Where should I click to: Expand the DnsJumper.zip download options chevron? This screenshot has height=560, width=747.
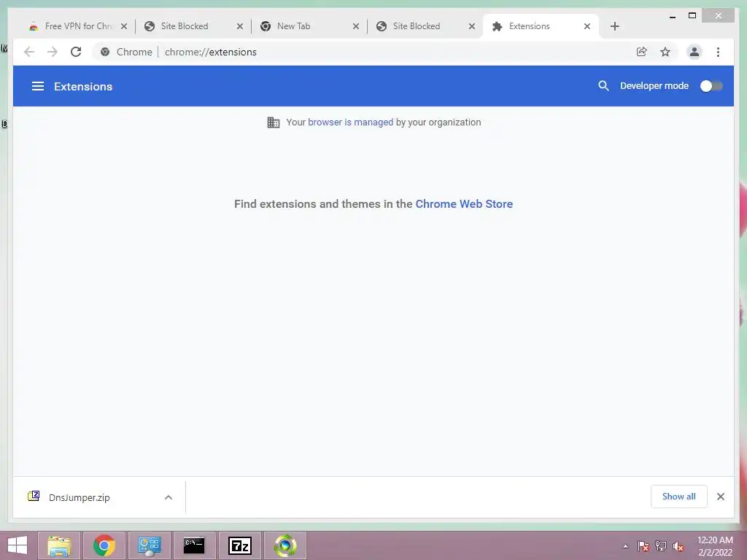[x=169, y=497]
